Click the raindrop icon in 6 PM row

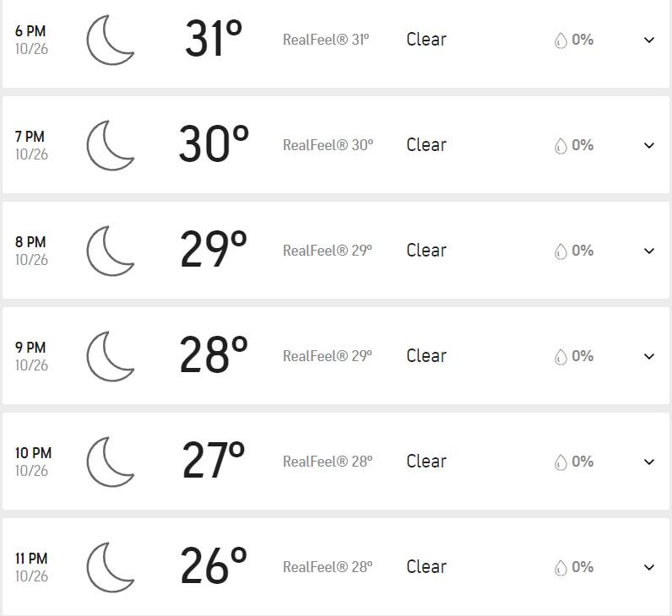coord(561,41)
